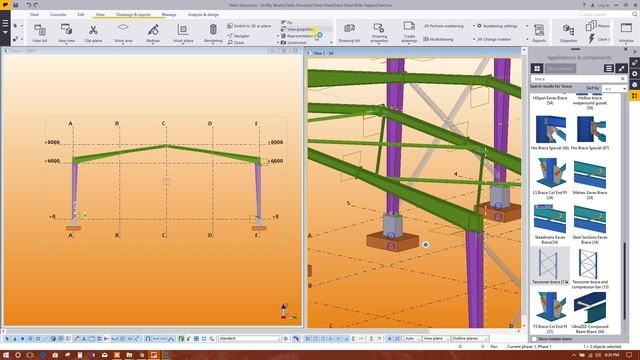The height and width of the screenshot is (360, 640).
Task: Toggle Show hidden items checkbox
Action: (534, 339)
